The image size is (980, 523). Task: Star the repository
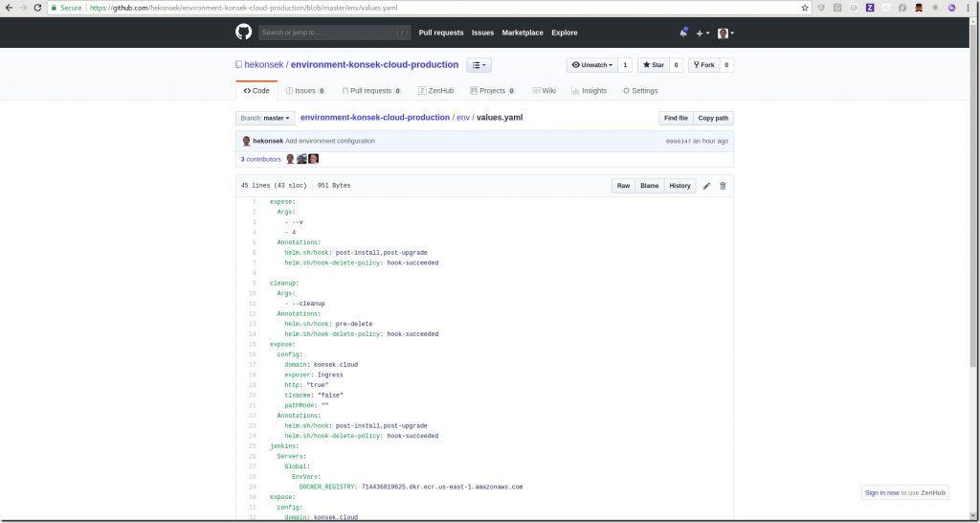click(653, 65)
